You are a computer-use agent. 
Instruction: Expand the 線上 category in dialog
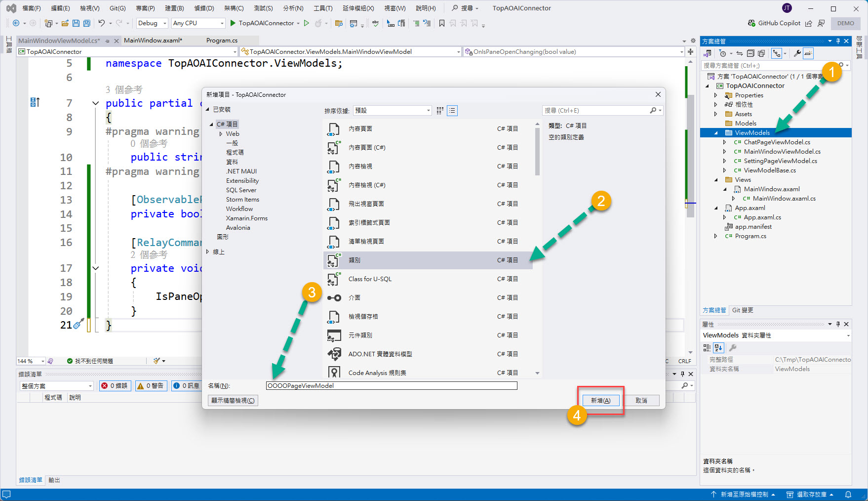[207, 252]
